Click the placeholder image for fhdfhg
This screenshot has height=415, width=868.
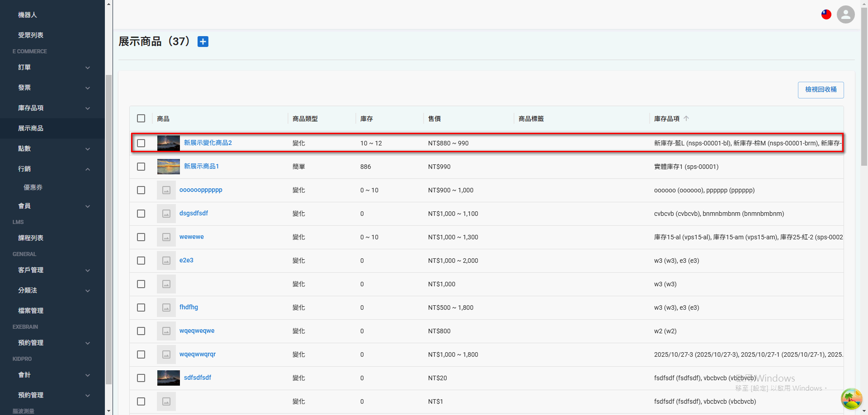(x=166, y=308)
